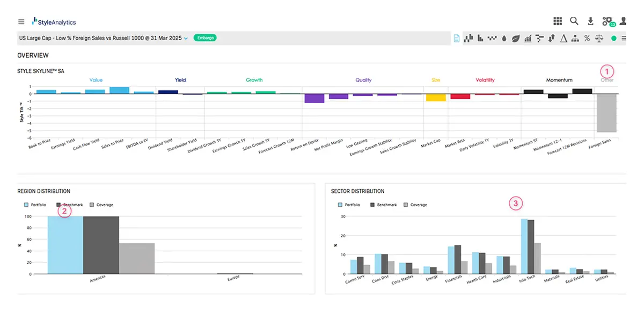This screenshot has width=644, height=312.
Task: Select the overview document icon tab
Action: (x=457, y=39)
